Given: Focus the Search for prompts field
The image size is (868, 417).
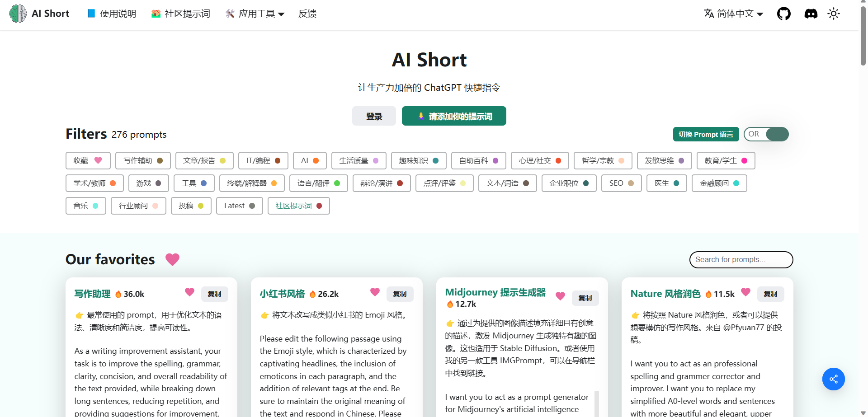Looking at the screenshot, I should tap(741, 260).
